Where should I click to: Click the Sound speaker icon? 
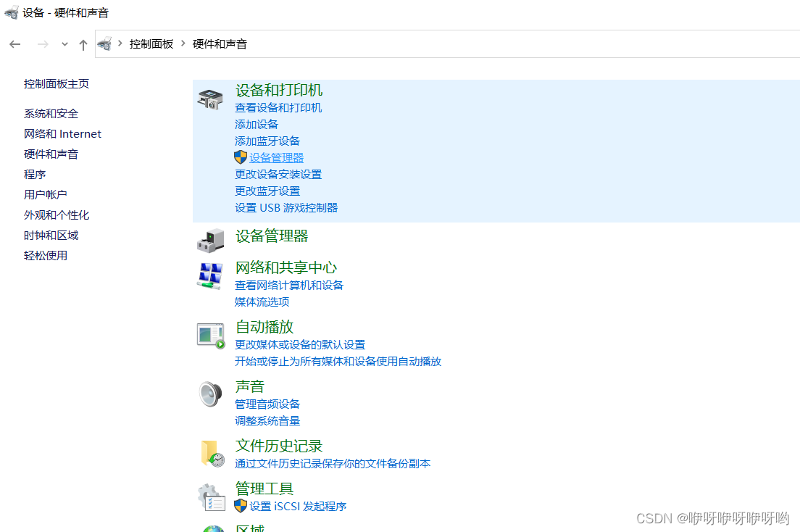click(x=210, y=394)
